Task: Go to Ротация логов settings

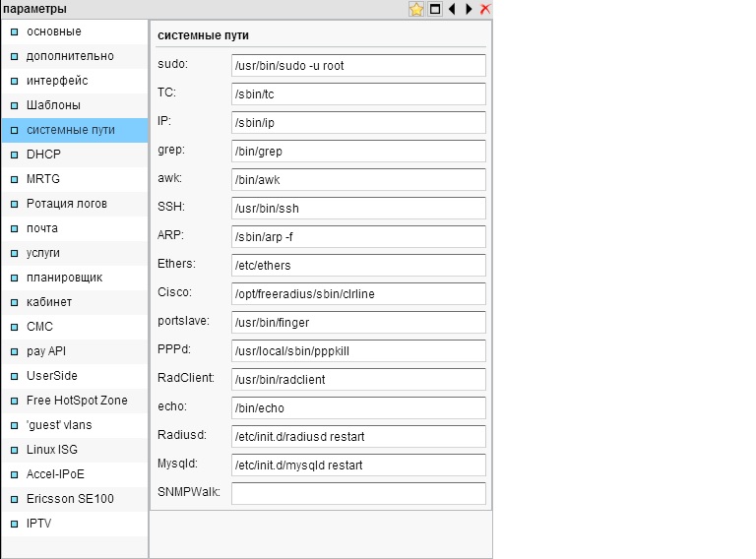Action: pyautogui.click(x=66, y=204)
